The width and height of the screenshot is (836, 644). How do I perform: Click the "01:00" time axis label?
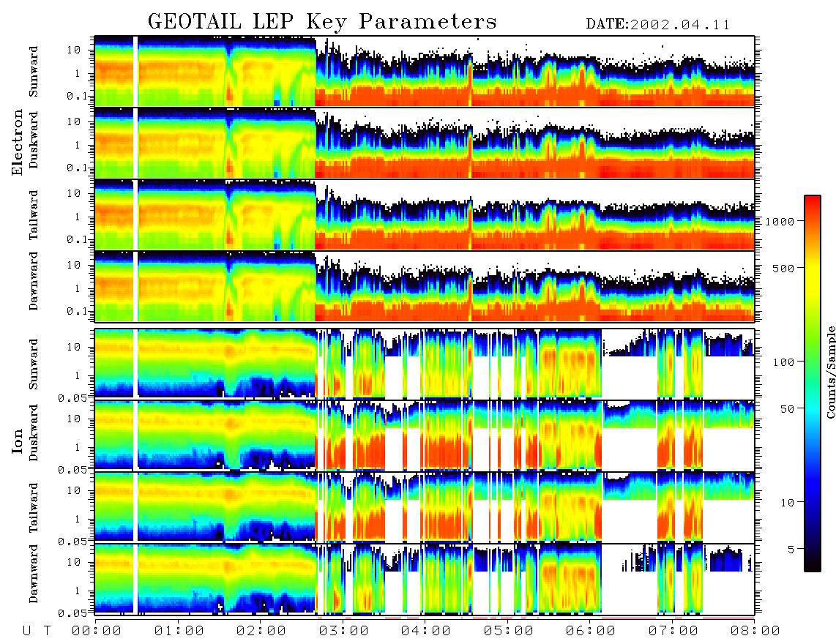coord(179,632)
